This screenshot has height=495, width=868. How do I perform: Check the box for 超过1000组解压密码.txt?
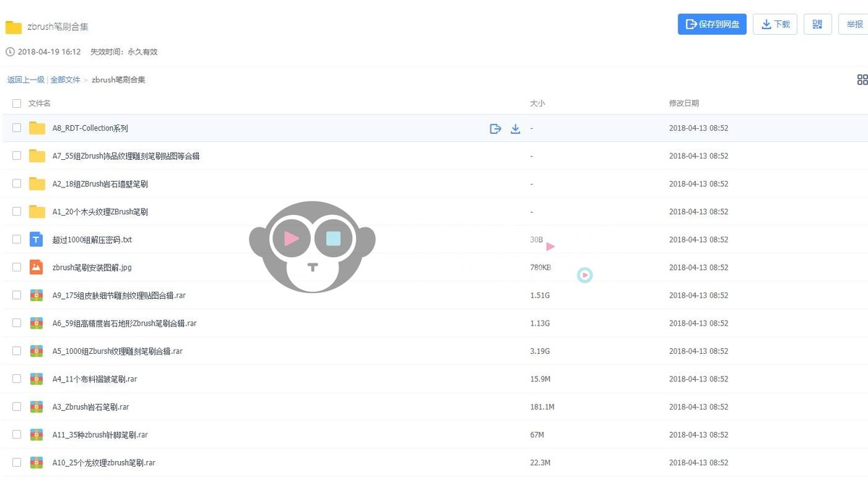(17, 240)
